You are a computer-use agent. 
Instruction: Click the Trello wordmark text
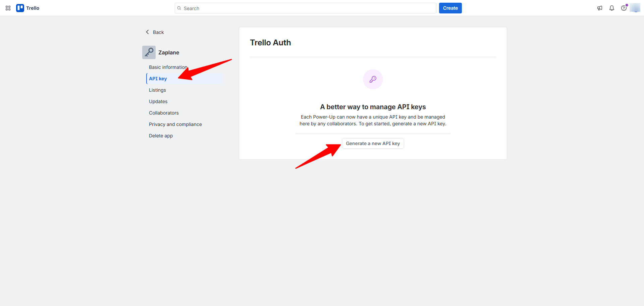coord(33,8)
